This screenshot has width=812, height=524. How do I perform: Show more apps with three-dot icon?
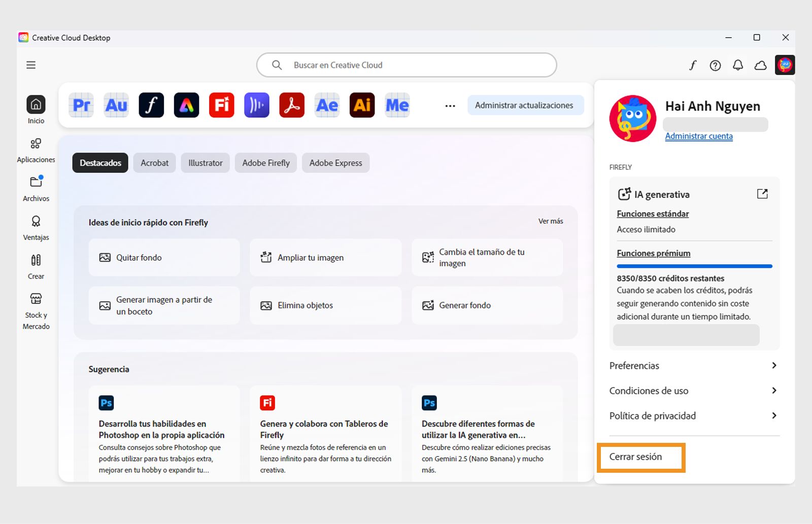tap(450, 106)
